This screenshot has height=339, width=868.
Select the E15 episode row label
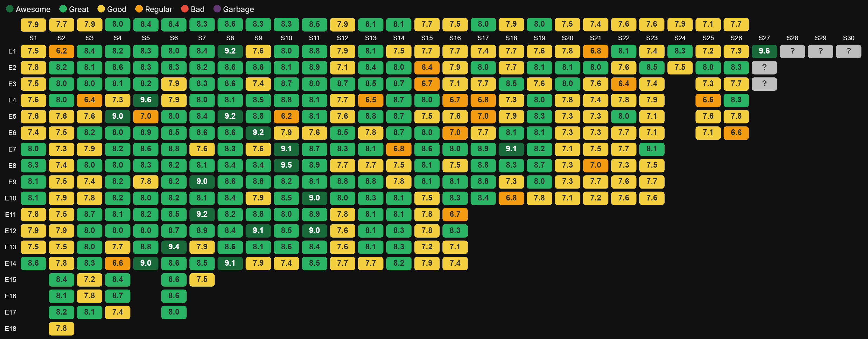(11, 280)
